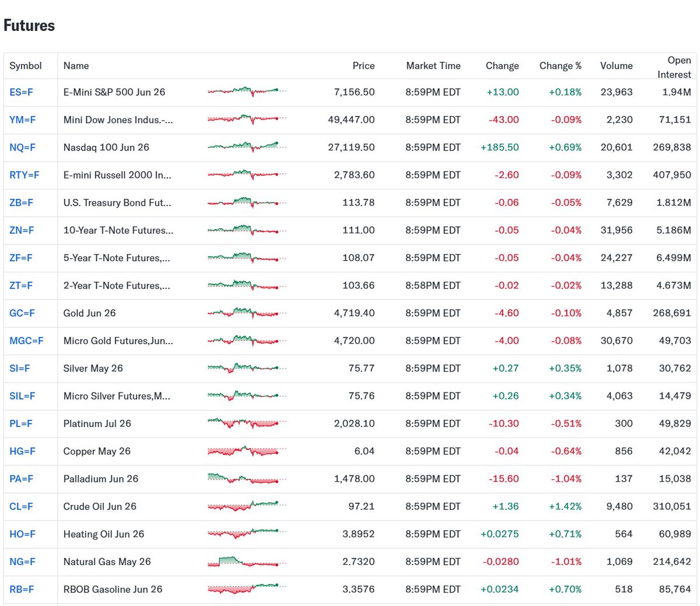Open the ES=F symbol link
Viewport: 700px width, 606px height.
pyautogui.click(x=22, y=92)
